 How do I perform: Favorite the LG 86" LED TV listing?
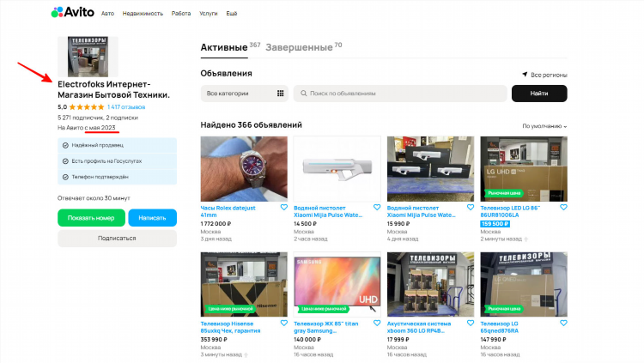click(x=563, y=208)
